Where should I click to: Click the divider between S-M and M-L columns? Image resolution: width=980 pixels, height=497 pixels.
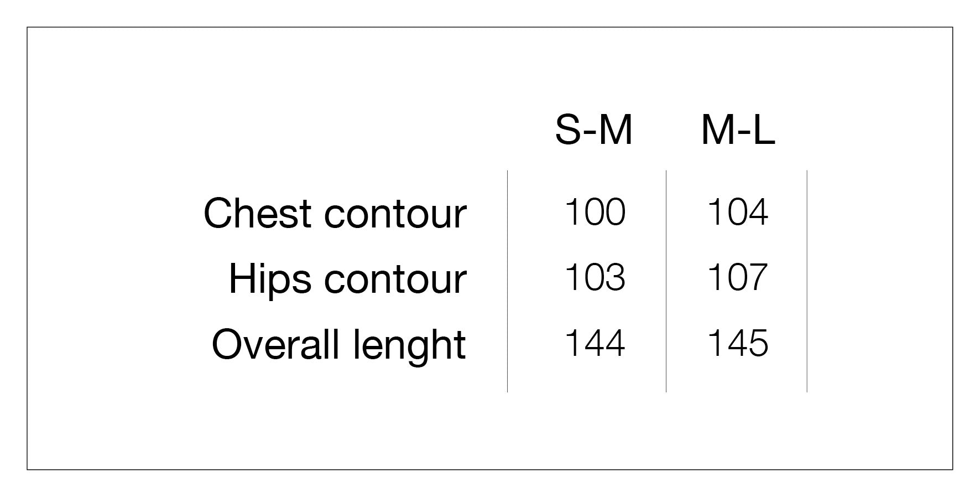click(666, 281)
